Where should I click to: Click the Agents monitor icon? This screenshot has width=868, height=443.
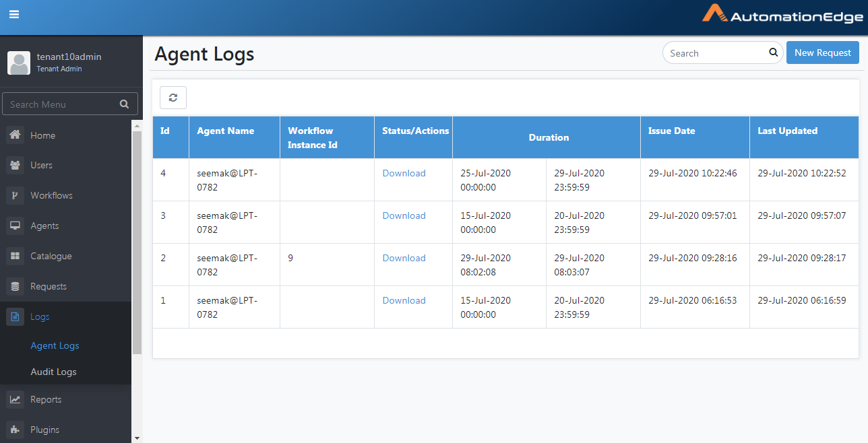coord(15,226)
